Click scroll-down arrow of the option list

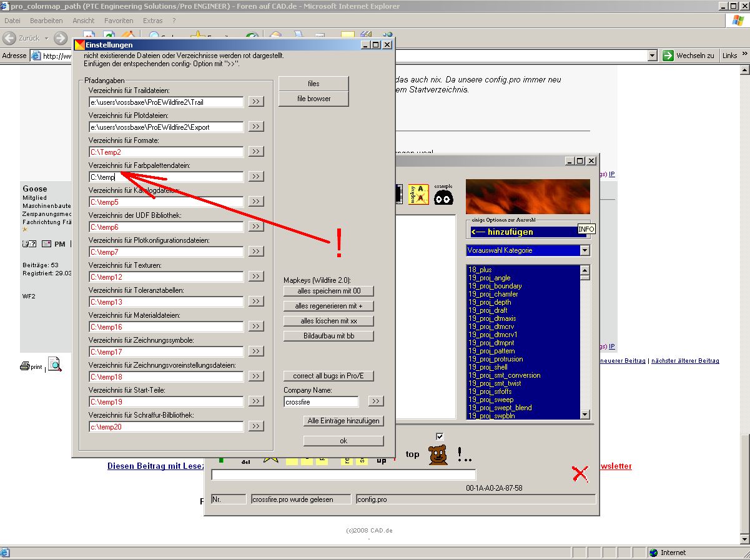pos(585,415)
